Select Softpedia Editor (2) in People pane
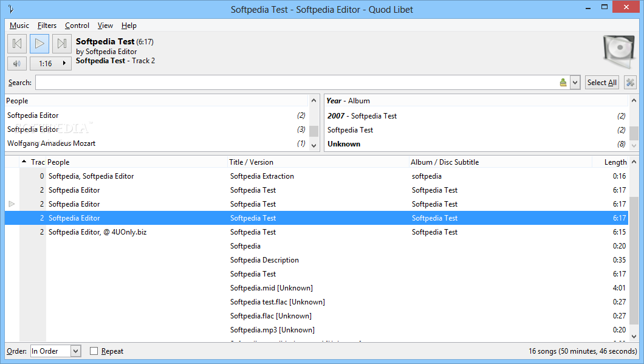The image size is (644, 364). (x=156, y=116)
